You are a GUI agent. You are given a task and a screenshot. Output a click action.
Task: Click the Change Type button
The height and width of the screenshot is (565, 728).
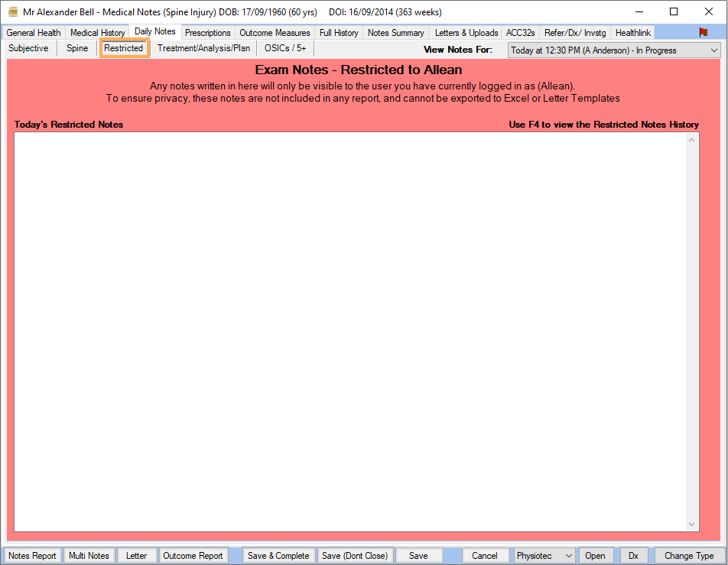pyautogui.click(x=687, y=556)
